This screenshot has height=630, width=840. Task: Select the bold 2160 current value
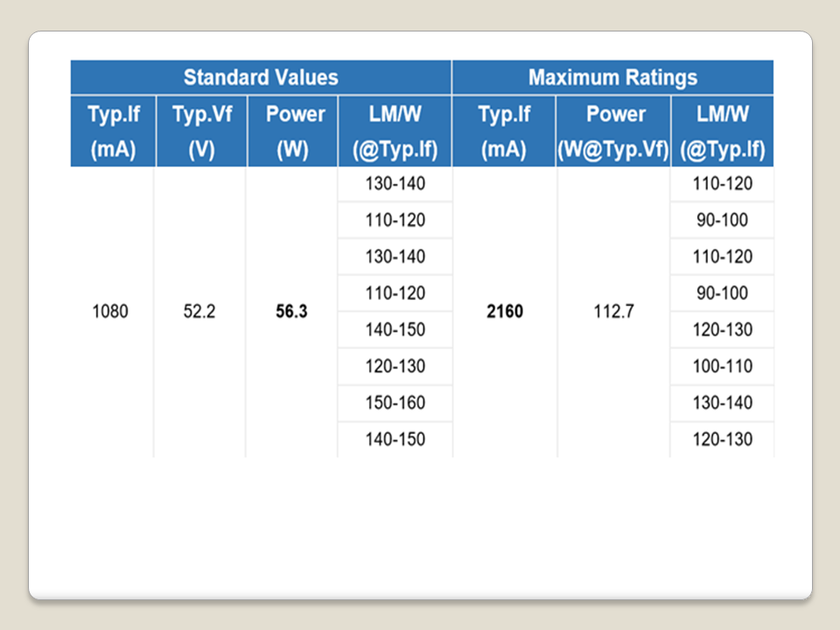pos(505,311)
